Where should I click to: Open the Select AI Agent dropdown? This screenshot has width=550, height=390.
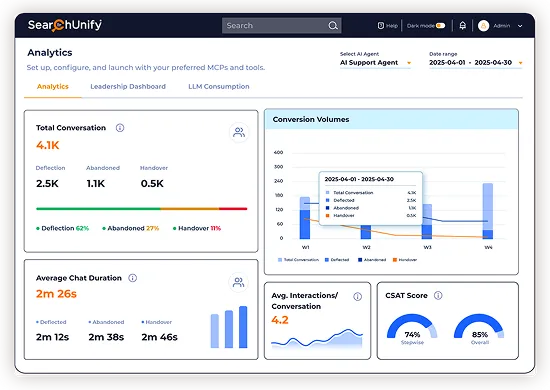coord(375,63)
